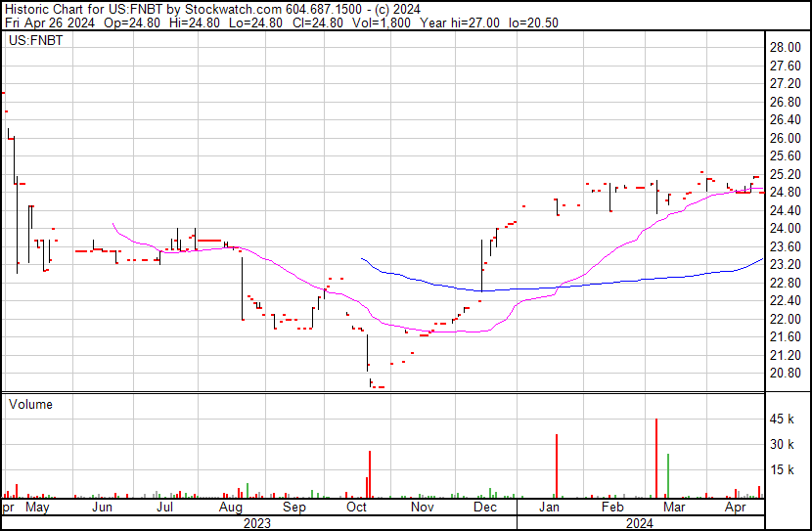
Task: Click the Fri Apr 26 2024 date text
Action: tap(50, 22)
